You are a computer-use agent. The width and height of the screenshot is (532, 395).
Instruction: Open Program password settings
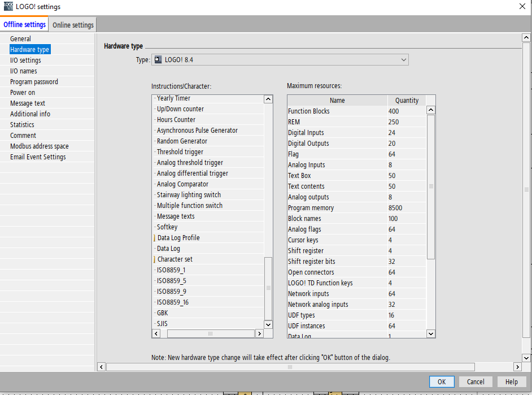click(34, 82)
